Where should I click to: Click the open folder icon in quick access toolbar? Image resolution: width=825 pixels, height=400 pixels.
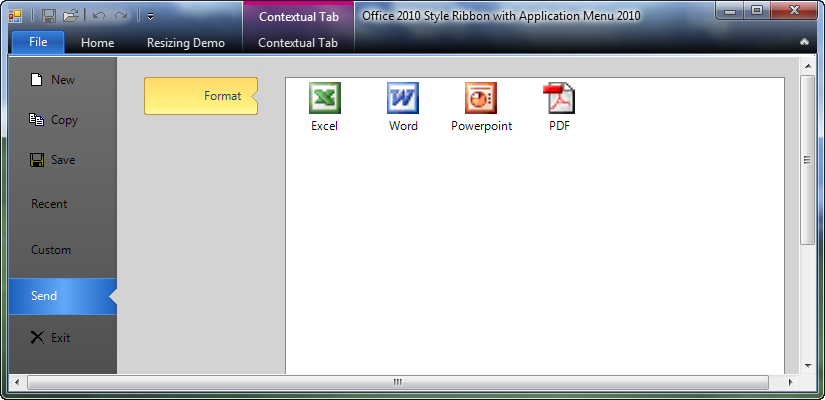pos(71,16)
